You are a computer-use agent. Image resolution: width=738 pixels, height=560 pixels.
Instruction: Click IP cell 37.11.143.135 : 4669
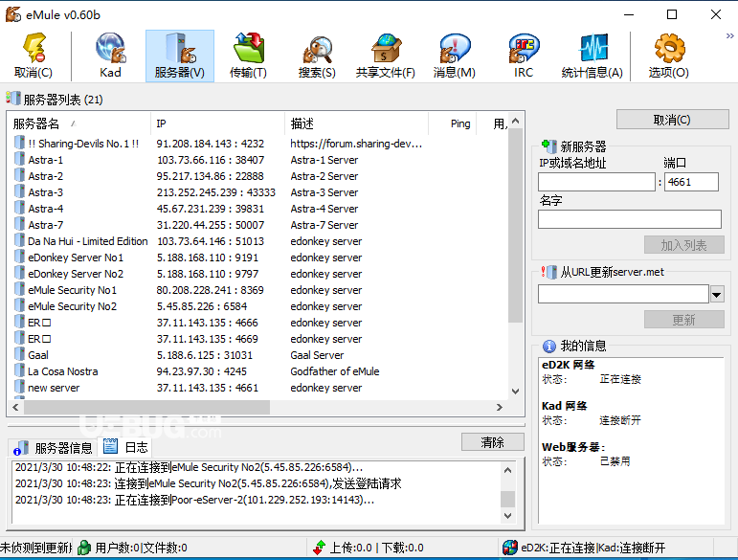tap(208, 338)
